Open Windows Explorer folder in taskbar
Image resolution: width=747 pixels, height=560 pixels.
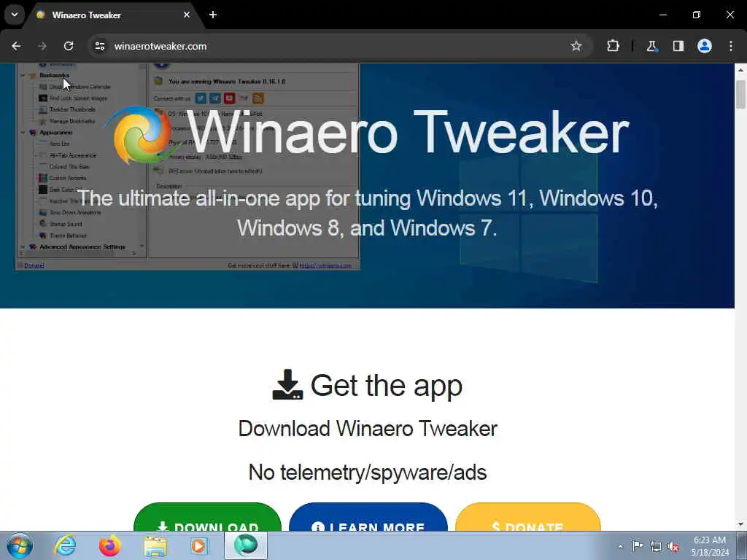coord(155,547)
